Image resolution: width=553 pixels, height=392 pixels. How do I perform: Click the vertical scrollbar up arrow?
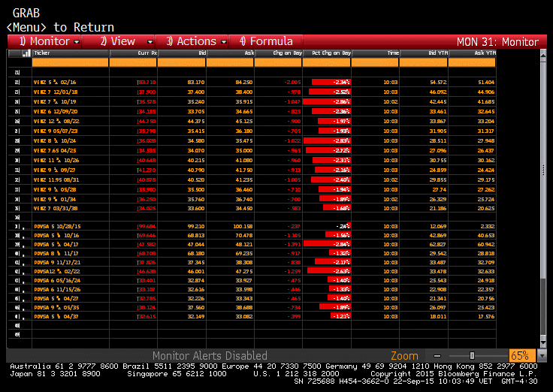point(543,56)
